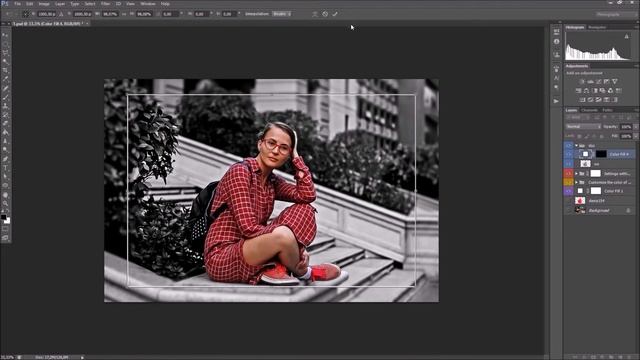The image size is (640, 360).
Task: Toggle relative positioning triangle between X and Y
Action: tap(61, 14)
